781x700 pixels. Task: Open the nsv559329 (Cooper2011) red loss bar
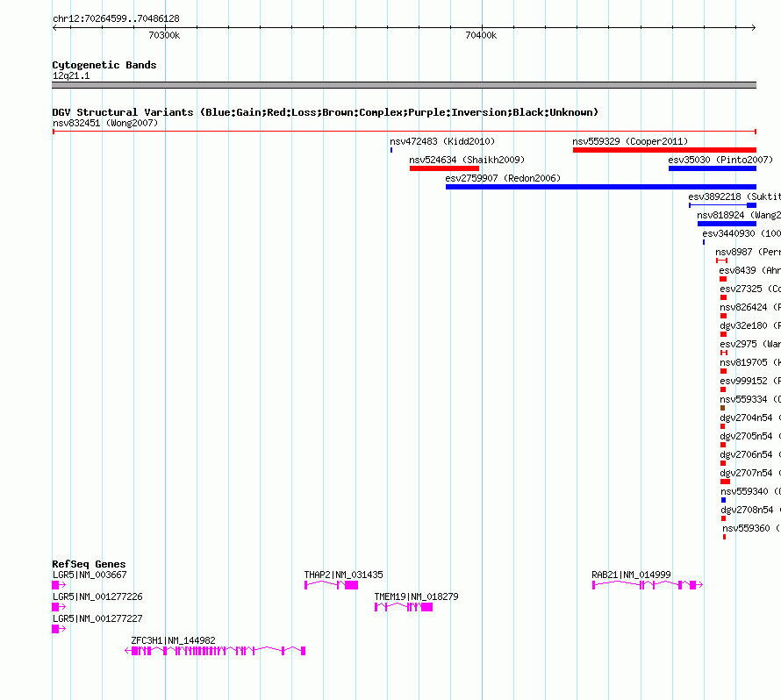click(664, 150)
